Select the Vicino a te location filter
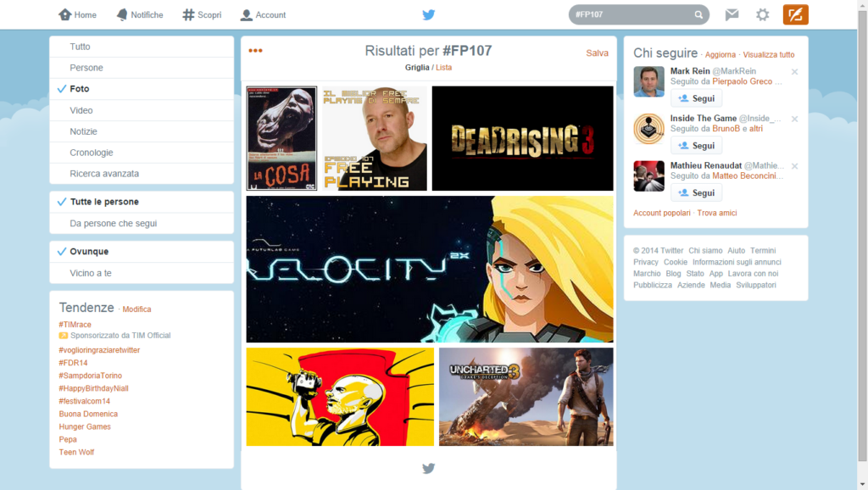 pyautogui.click(x=91, y=272)
